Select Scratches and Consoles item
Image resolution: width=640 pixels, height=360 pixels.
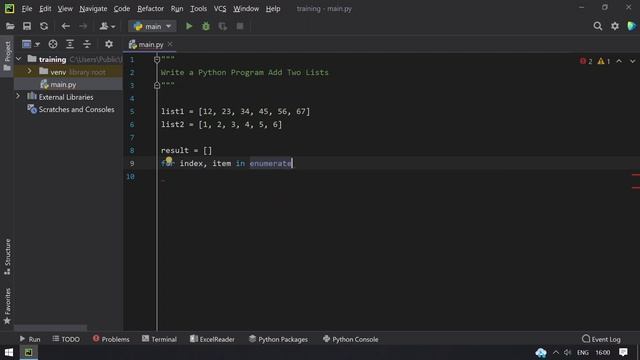coord(76,109)
